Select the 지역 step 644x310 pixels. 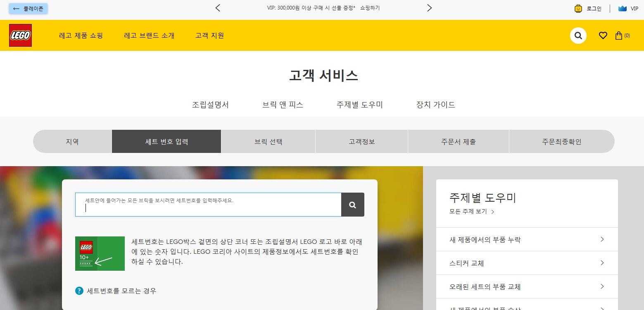point(72,141)
